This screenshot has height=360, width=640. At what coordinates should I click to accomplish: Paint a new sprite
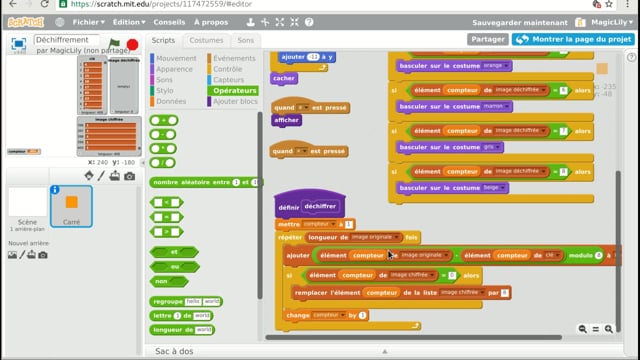(101, 176)
